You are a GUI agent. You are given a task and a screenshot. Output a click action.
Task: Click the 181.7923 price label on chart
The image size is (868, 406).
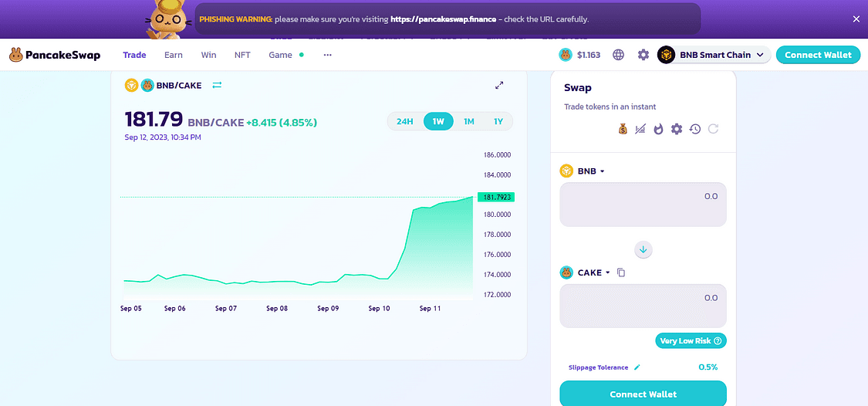(497, 197)
